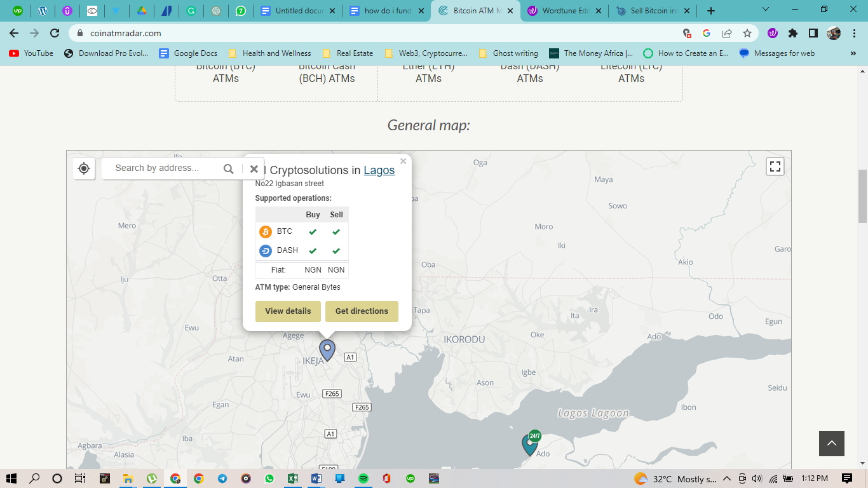868x488 pixels.
Task: Go back to the previous page
Action: (x=14, y=33)
